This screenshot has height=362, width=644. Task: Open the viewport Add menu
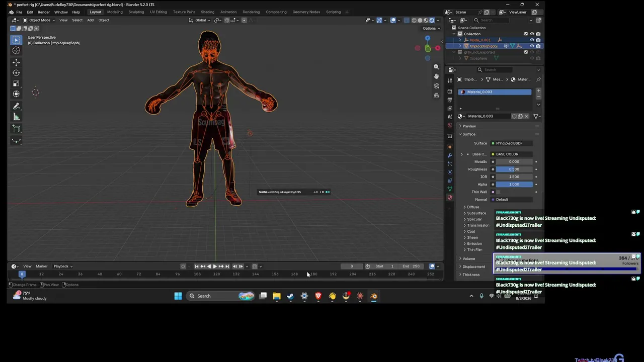click(90, 20)
